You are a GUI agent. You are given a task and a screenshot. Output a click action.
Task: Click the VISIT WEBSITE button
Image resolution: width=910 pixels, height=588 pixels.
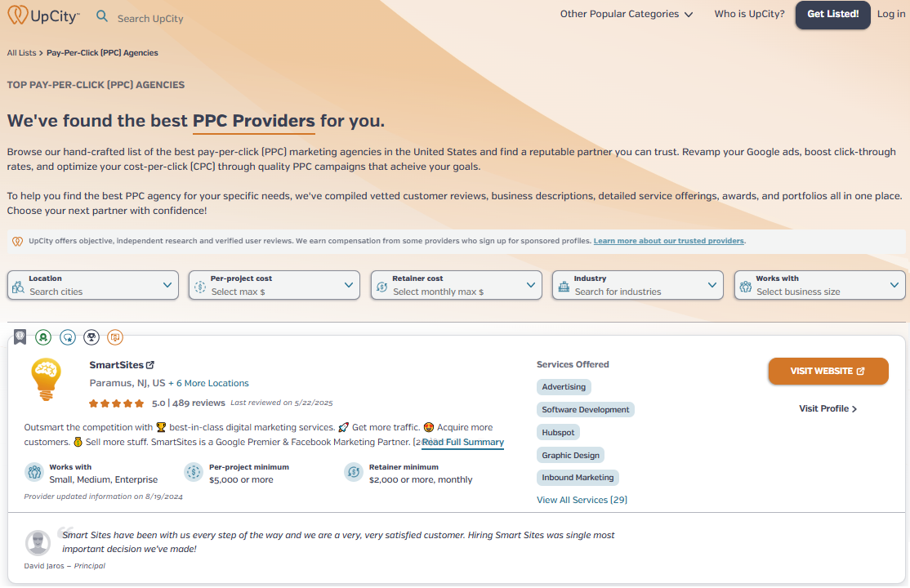tap(828, 372)
